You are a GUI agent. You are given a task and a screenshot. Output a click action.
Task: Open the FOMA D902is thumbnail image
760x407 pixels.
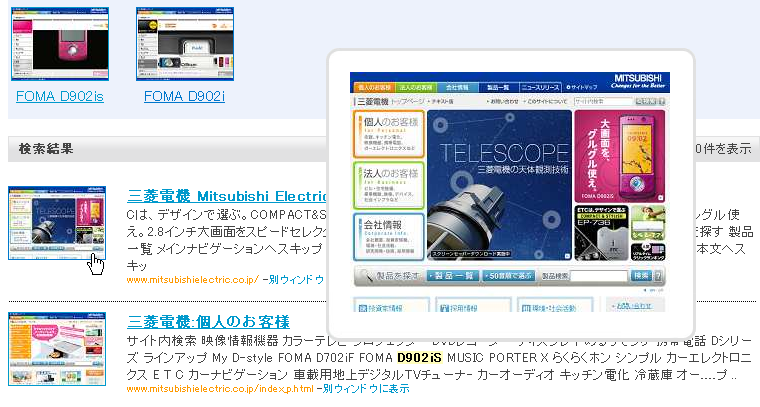[60, 44]
